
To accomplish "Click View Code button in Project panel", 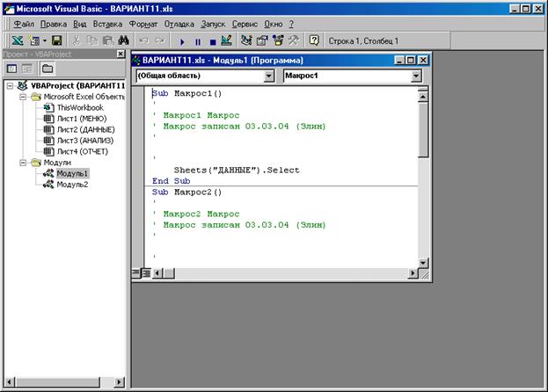I will [x=11, y=69].
